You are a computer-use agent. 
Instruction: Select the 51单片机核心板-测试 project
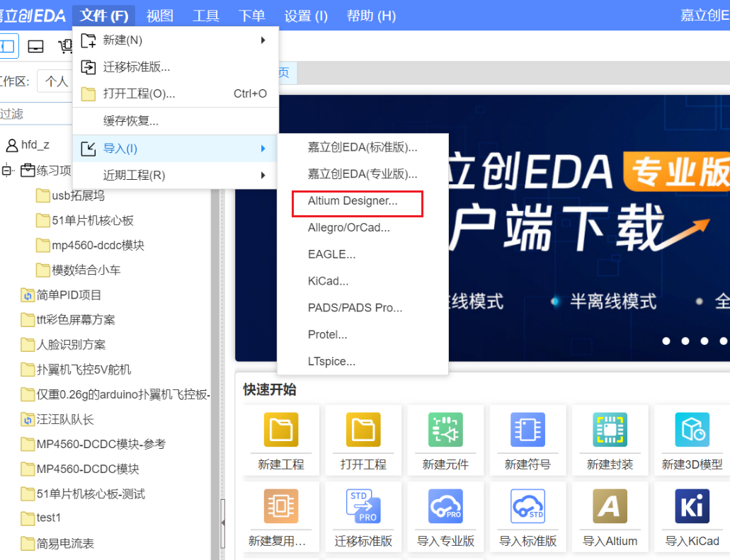tap(91, 494)
